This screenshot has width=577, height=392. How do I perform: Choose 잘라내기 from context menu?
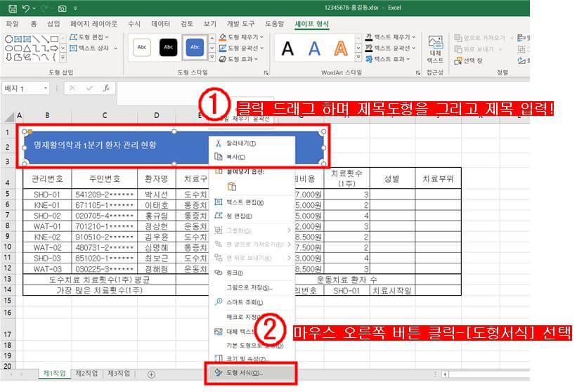(x=252, y=143)
